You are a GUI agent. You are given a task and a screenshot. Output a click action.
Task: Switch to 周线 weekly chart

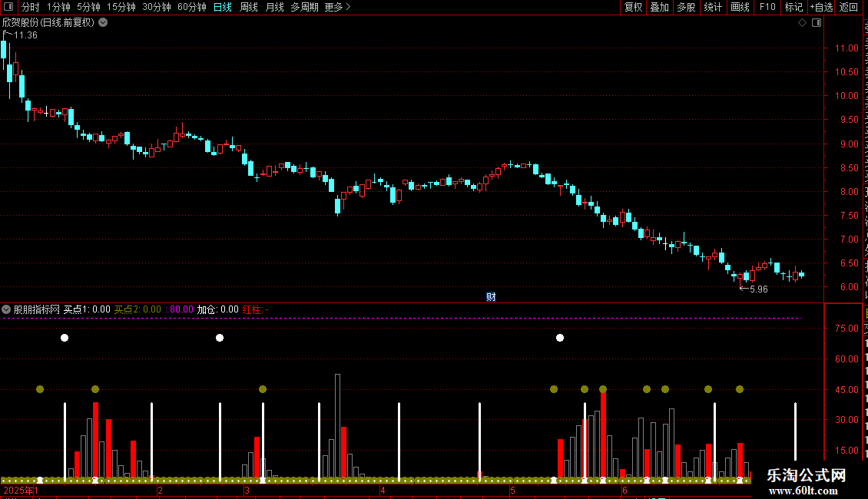point(249,7)
